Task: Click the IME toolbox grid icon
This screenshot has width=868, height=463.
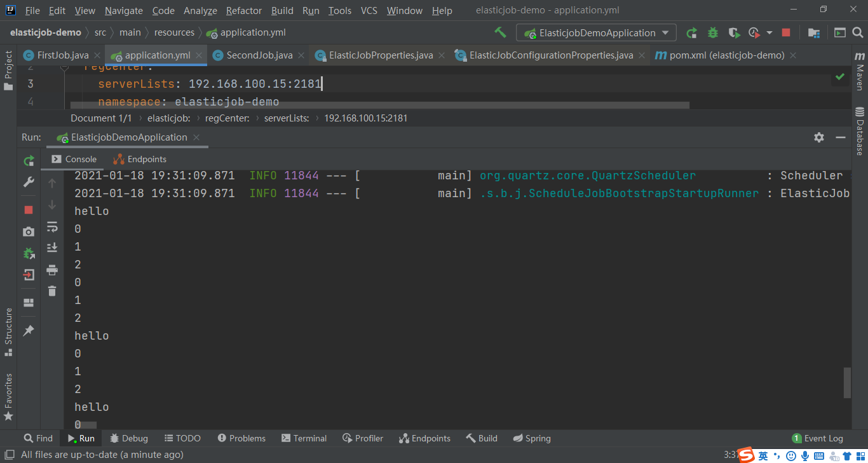Action: 860,455
